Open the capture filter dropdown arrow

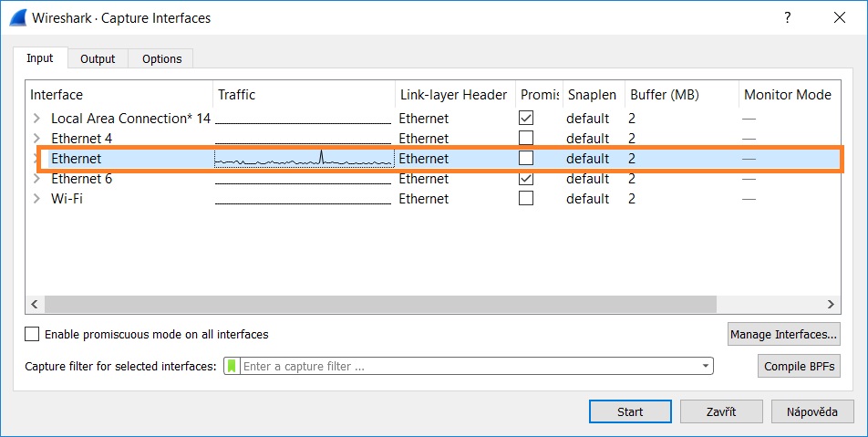tap(705, 366)
